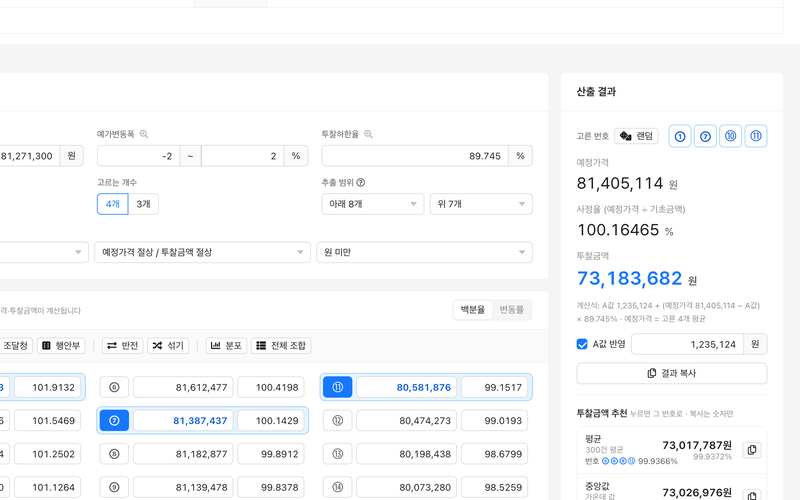Open help icon beside 추출 범위
Image resolution: width=800 pixels, height=500 pixels.
(361, 183)
